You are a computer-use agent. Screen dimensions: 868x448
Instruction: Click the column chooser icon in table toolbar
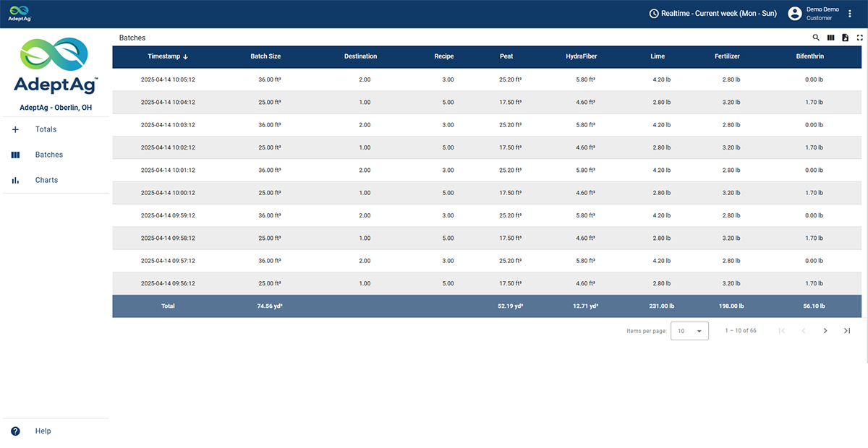830,38
